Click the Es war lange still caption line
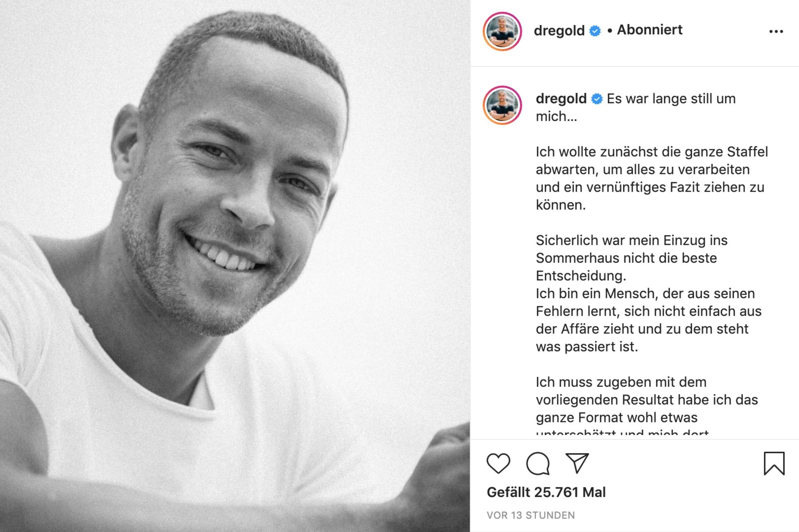This screenshot has width=799, height=532. (636, 107)
